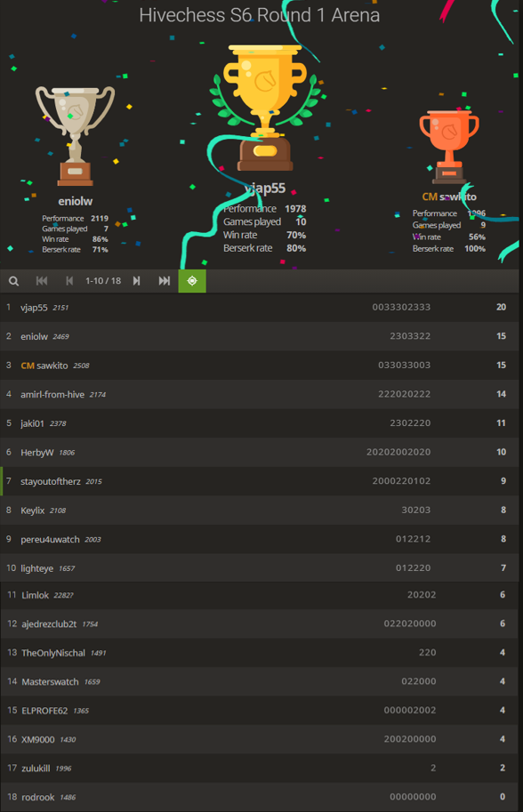The height and width of the screenshot is (812, 523).
Task: Click the gold first-place trophy
Action: (x=264, y=108)
